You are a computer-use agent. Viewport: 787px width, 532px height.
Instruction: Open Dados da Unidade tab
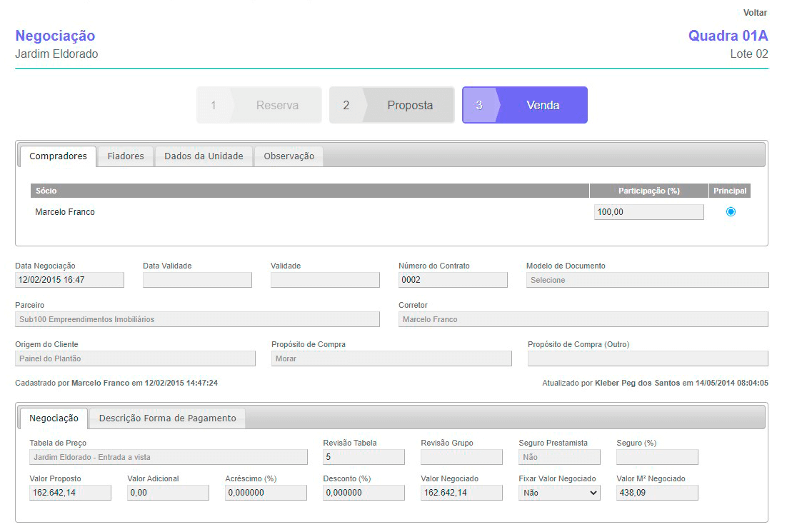204,156
